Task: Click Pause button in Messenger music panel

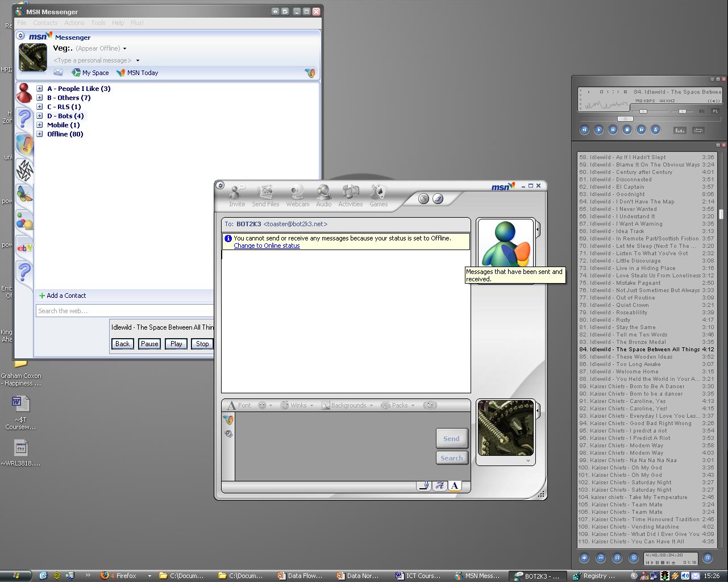Action: (149, 343)
